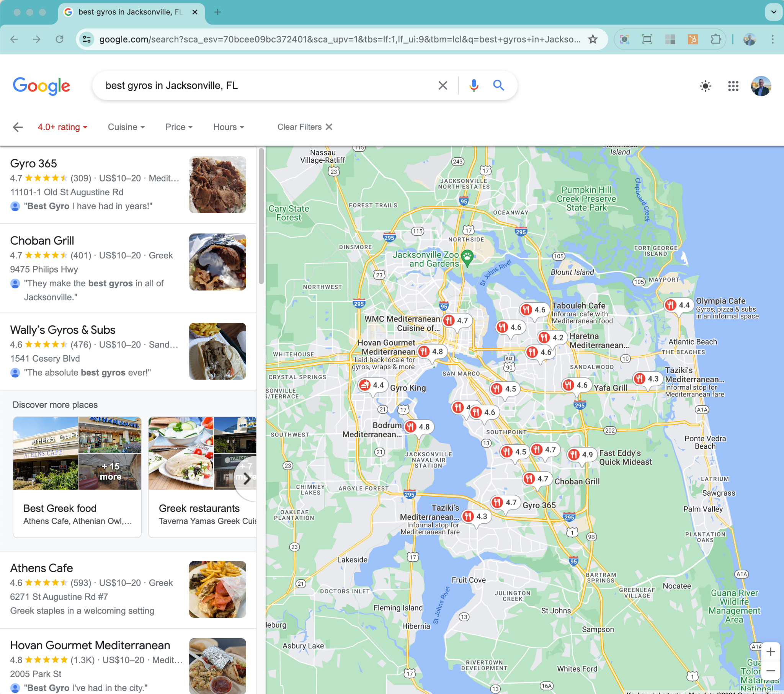
Task: Open Google account profile picture
Action: (x=761, y=86)
